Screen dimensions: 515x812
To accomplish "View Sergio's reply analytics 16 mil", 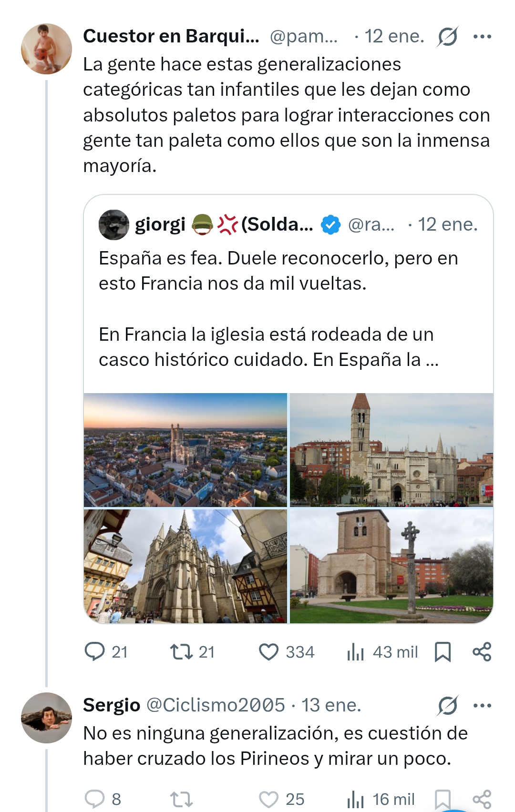I will click(356, 799).
